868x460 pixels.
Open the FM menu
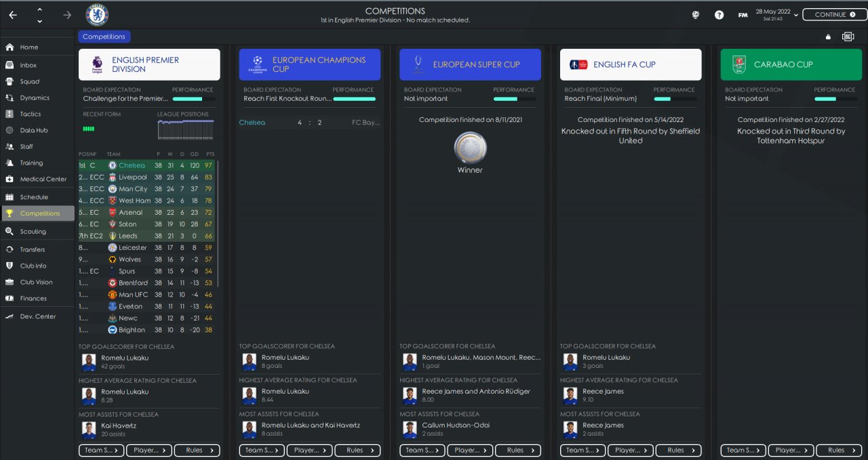(x=743, y=15)
